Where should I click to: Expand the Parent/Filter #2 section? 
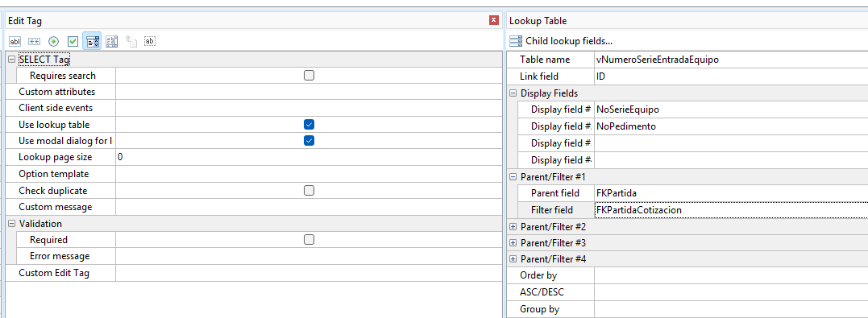click(x=513, y=227)
